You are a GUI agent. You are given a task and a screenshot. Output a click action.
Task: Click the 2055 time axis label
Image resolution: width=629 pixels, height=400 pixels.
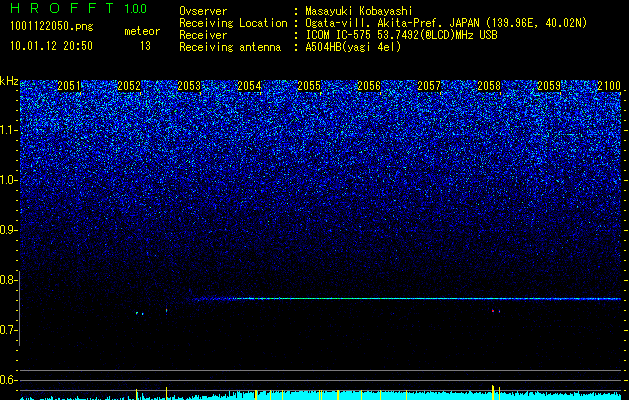coord(309,86)
